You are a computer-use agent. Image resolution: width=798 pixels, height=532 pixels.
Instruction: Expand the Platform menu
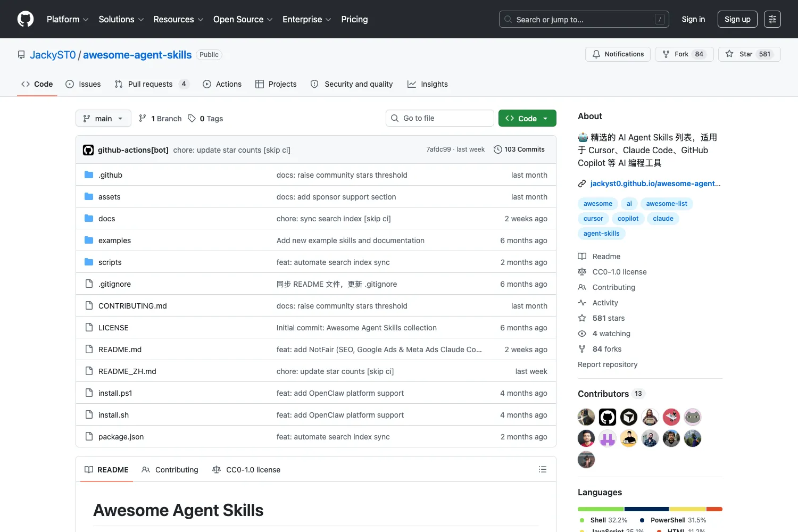tap(68, 19)
